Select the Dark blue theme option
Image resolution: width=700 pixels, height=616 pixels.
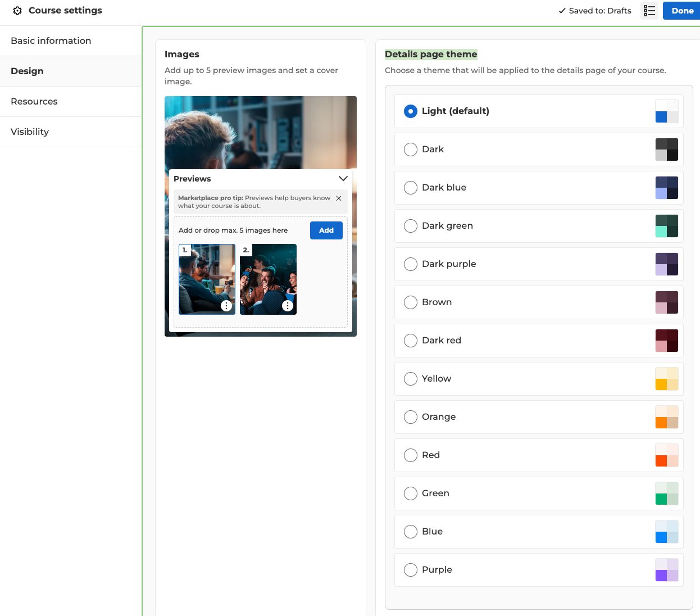tap(411, 188)
